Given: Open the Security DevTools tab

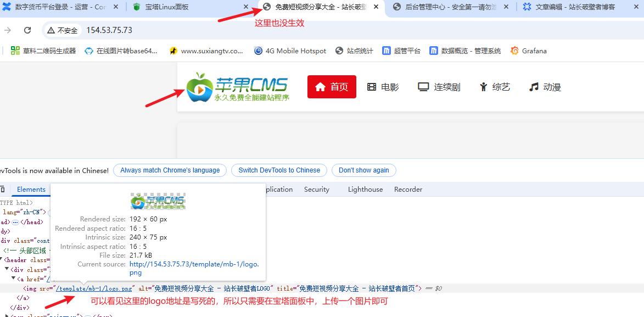Looking at the screenshot, I should [x=316, y=190].
